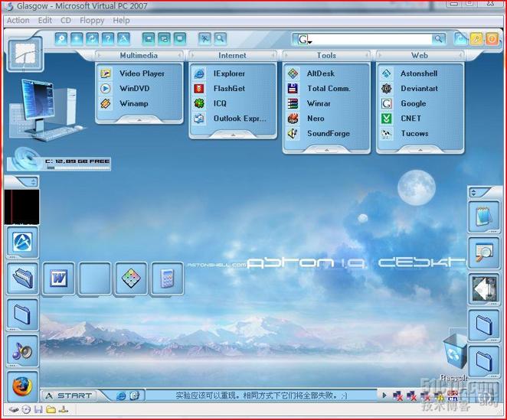Open Total Comm. from Tools panel
This screenshot has height=420, width=507.
pos(326,89)
